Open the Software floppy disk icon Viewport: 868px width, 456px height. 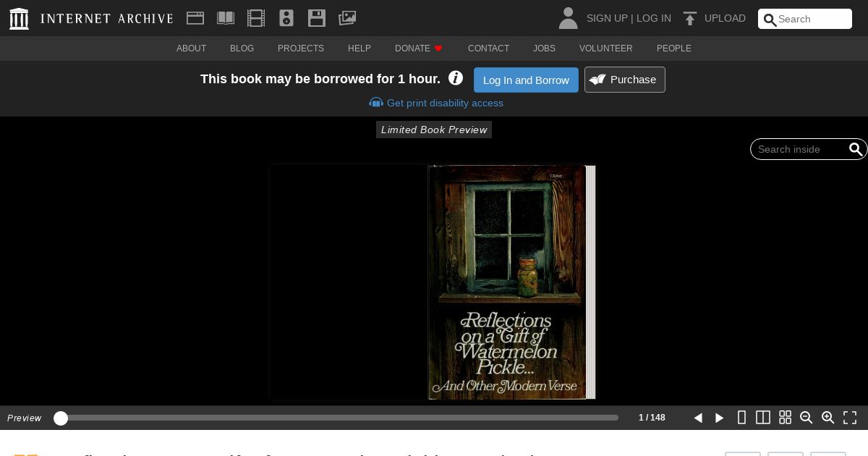(x=317, y=18)
